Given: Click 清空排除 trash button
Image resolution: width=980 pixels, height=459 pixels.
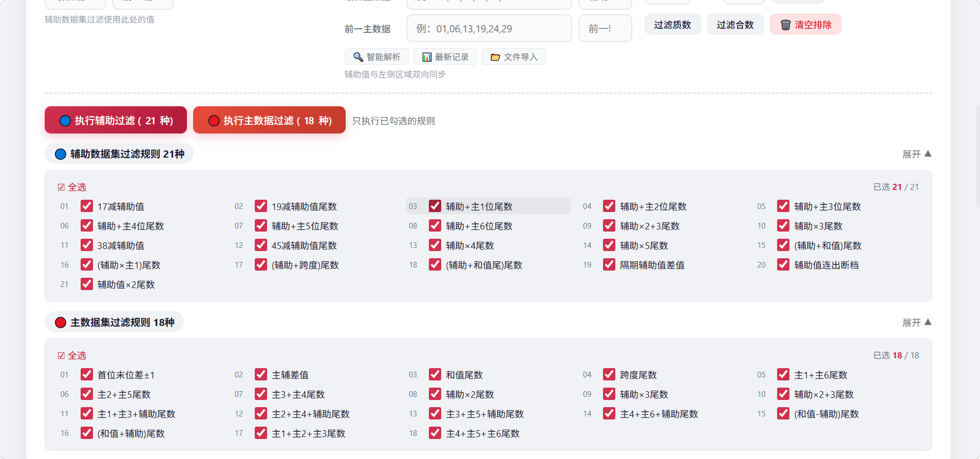Looking at the screenshot, I should pos(805,25).
